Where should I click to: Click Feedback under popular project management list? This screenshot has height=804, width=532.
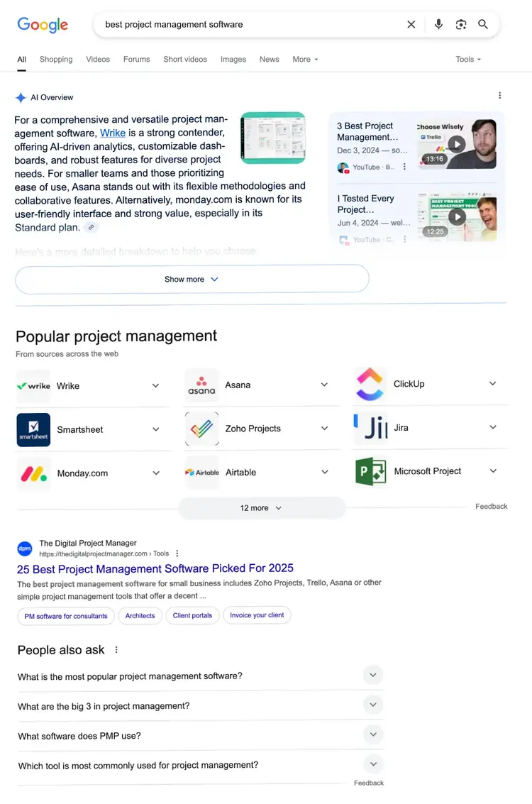coord(491,506)
